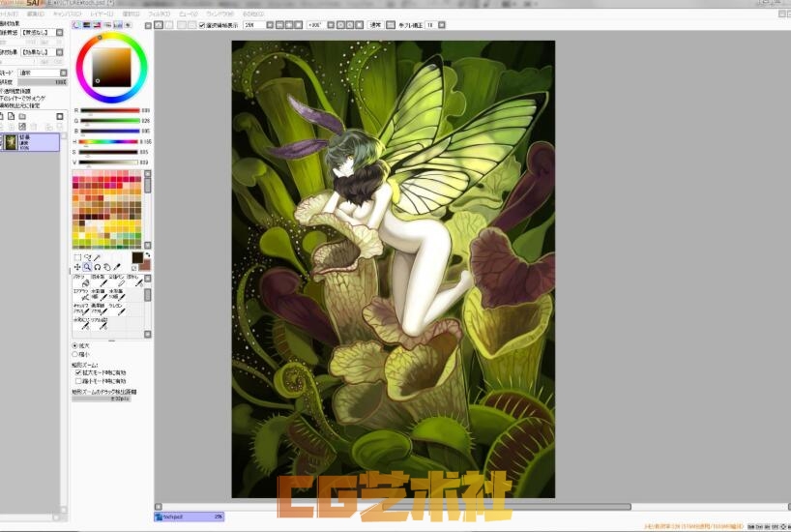Toggle the scratchpad panel icon
Image resolution: width=791 pixels, height=532 pixels.
pyautogui.click(x=129, y=25)
